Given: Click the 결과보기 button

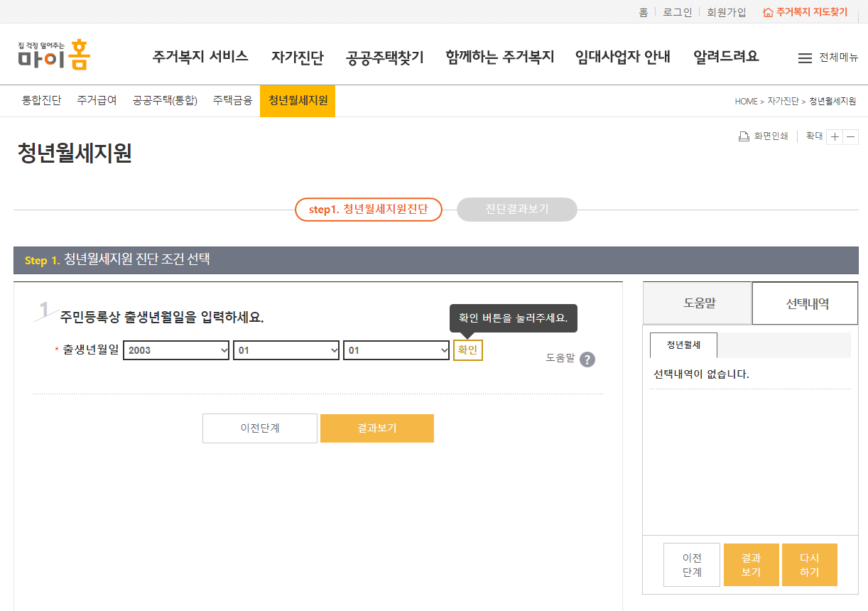Looking at the screenshot, I should (x=377, y=428).
